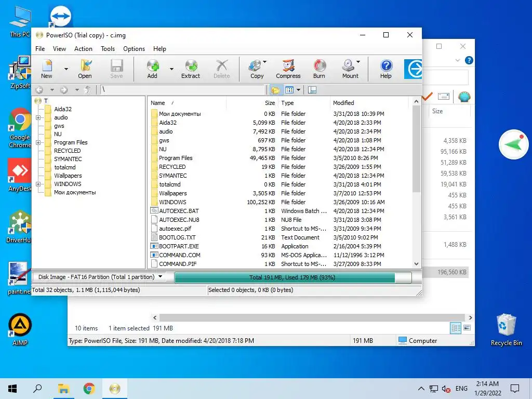Burn image with the Burn icon
The image size is (532, 399).
[x=320, y=69]
